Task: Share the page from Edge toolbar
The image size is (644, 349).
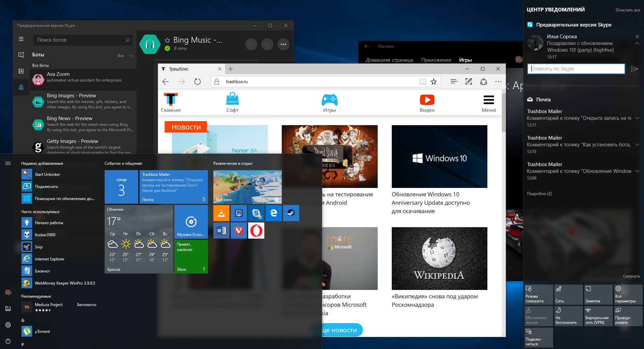Action: click(484, 82)
